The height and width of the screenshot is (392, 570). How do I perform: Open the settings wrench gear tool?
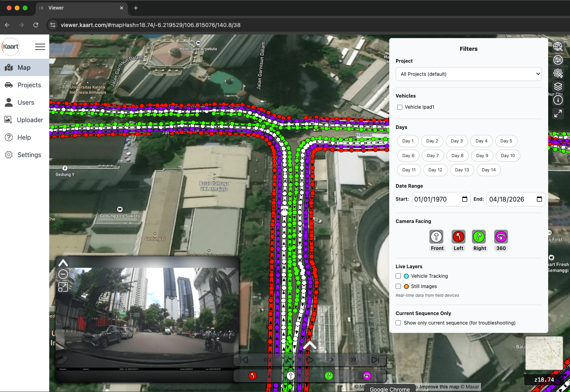pyautogui.click(x=558, y=73)
